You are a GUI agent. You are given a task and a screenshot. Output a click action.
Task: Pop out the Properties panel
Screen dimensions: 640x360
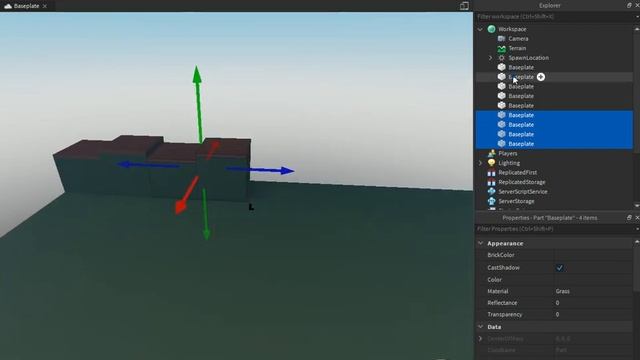point(629,218)
